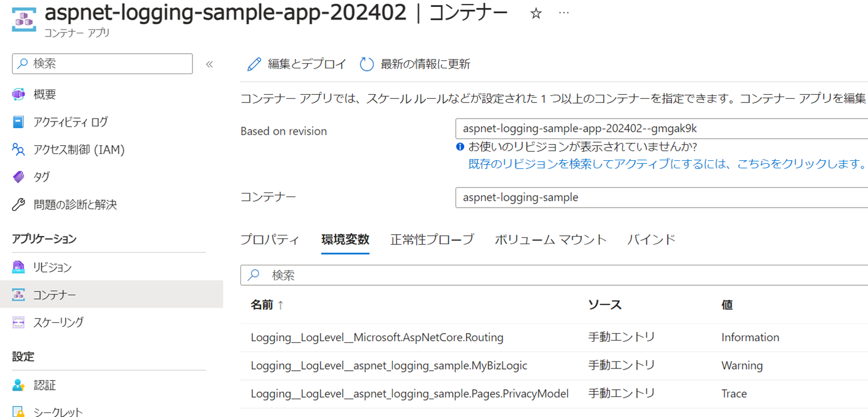Click the シークレット lock icon
The image size is (868, 417).
(x=18, y=411)
